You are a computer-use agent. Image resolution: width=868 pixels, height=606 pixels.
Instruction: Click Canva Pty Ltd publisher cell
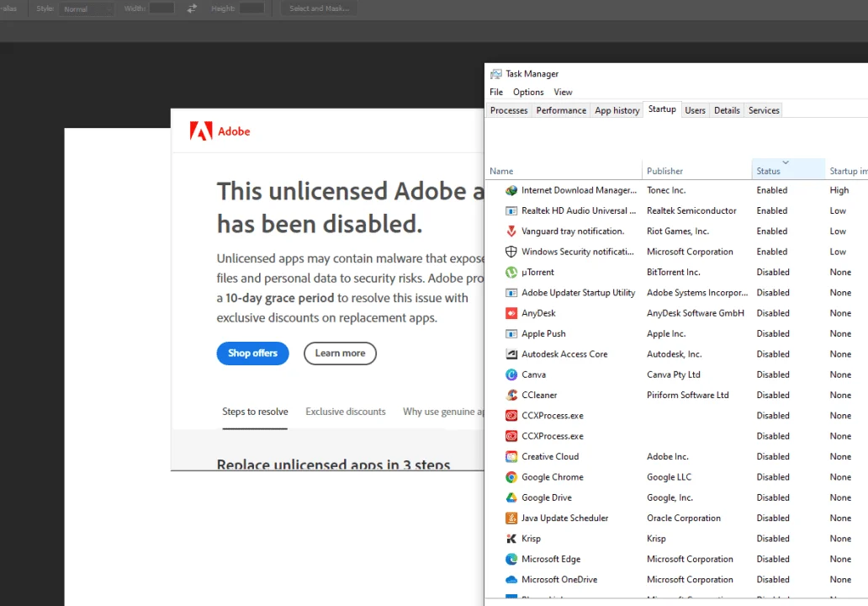[673, 375]
